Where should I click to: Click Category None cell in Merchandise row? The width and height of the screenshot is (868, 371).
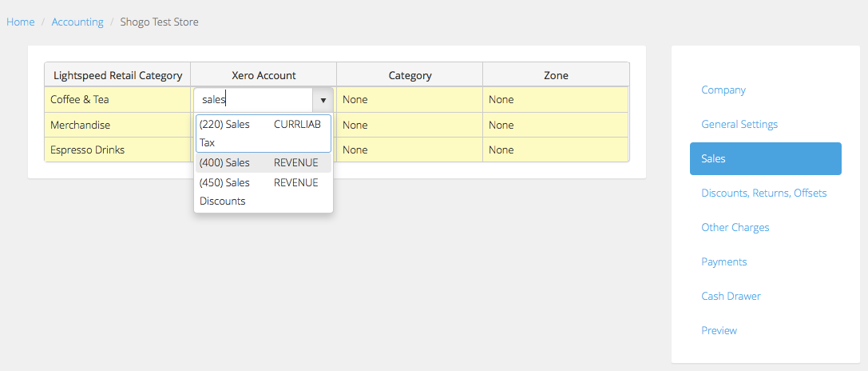click(410, 126)
